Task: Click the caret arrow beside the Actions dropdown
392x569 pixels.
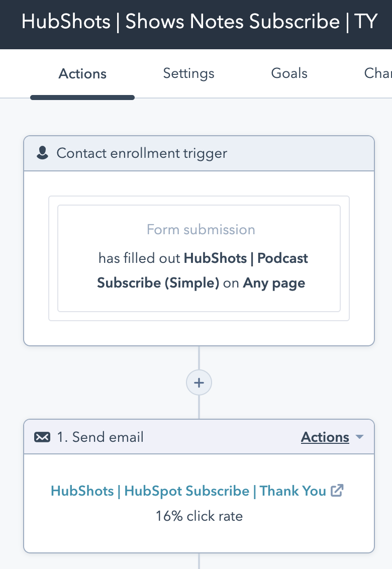Action: (359, 437)
